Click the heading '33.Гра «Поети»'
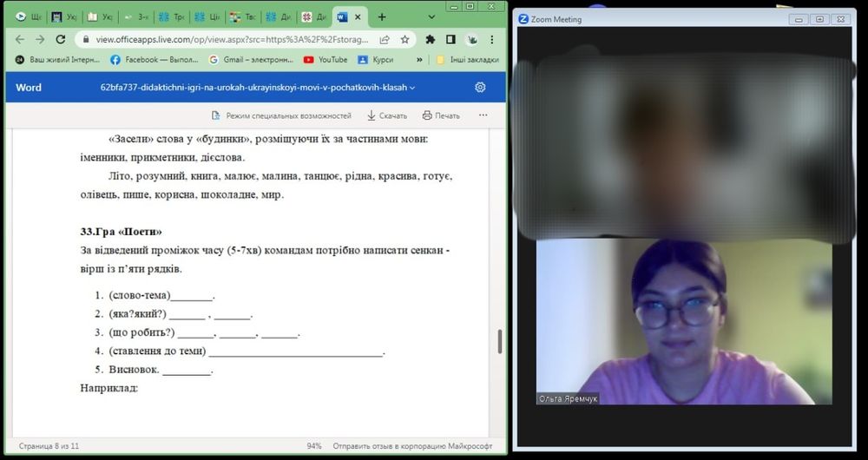This screenshot has height=460, width=868. (x=121, y=232)
